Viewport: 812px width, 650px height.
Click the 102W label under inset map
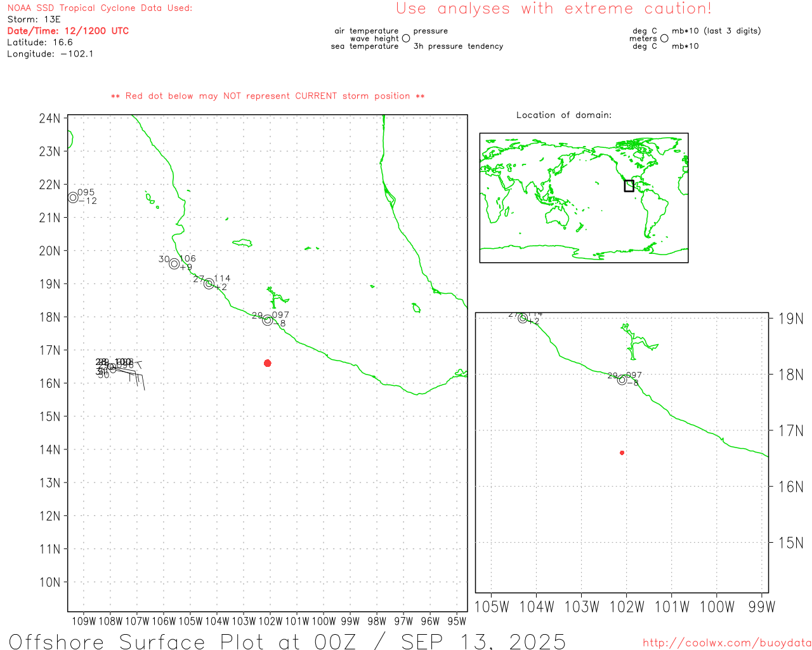pyautogui.click(x=627, y=607)
